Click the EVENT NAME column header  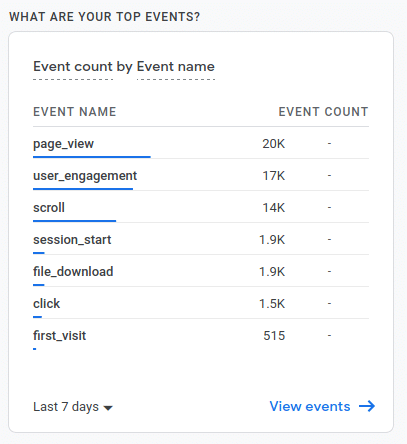(x=75, y=112)
